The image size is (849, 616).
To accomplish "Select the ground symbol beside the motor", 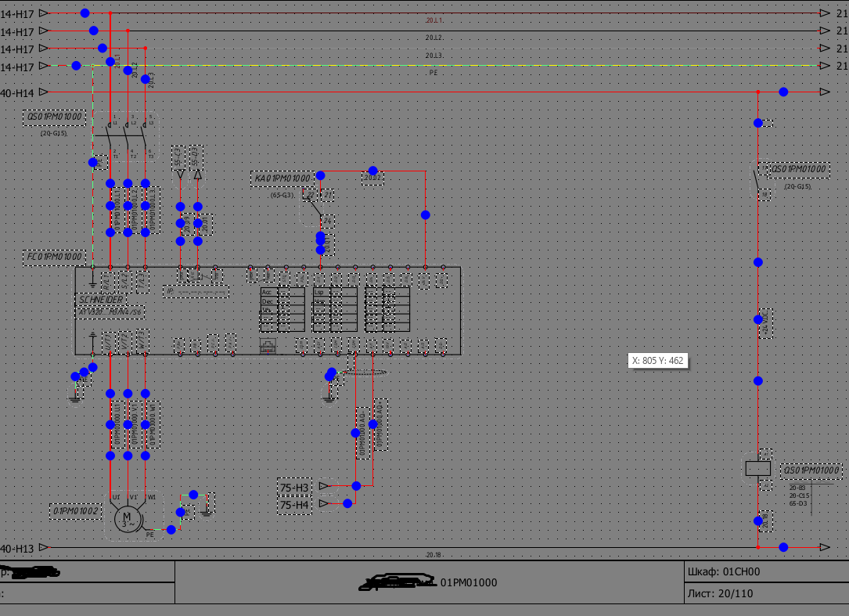I will 207,509.
